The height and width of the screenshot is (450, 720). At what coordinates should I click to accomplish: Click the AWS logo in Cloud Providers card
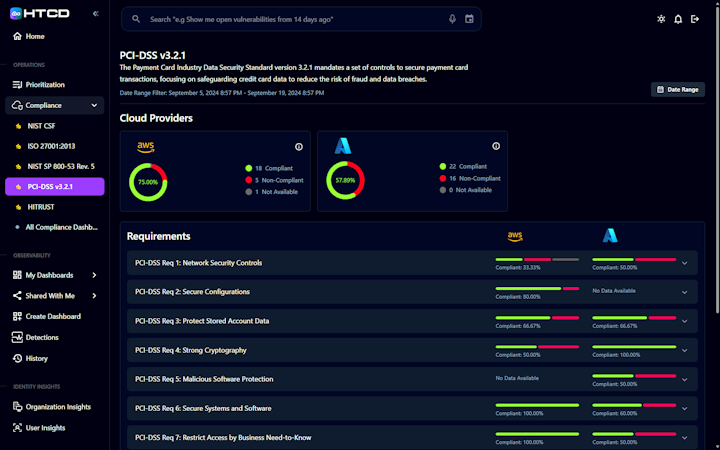tap(146, 147)
